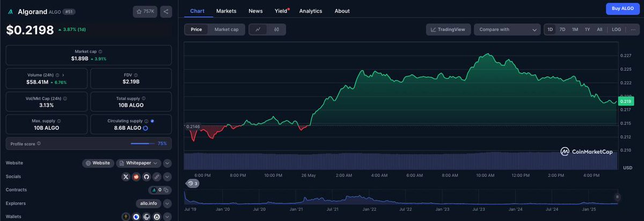Open the About tab
Viewport: 644px width, 221px height.
(x=342, y=11)
